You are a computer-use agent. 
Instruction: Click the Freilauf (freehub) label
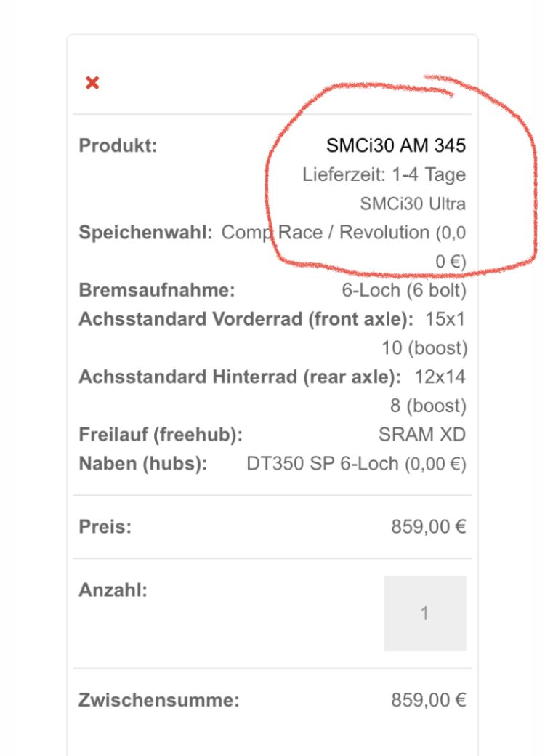(x=160, y=435)
